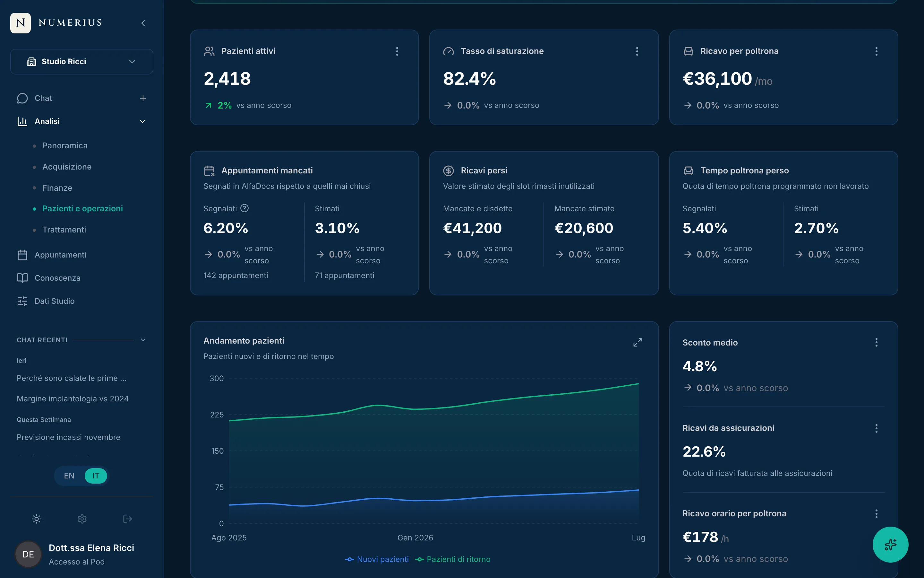Click the Analisi bar chart icon

pyautogui.click(x=22, y=121)
